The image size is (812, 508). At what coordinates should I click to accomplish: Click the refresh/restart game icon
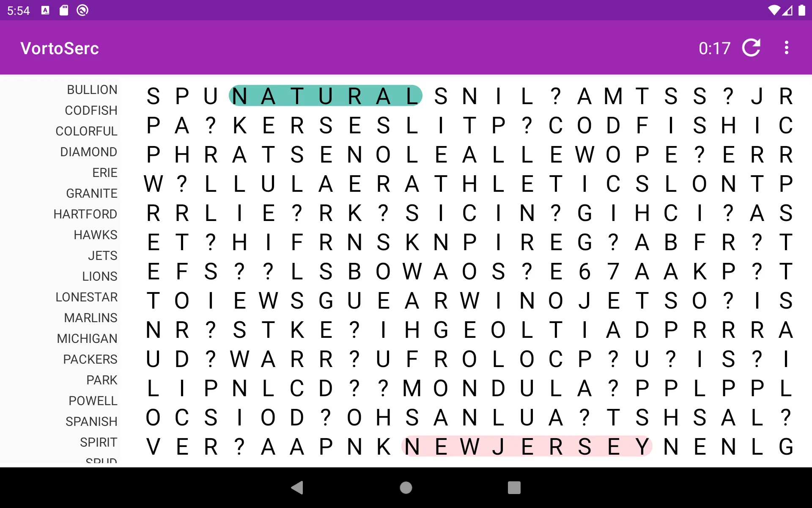753,48
